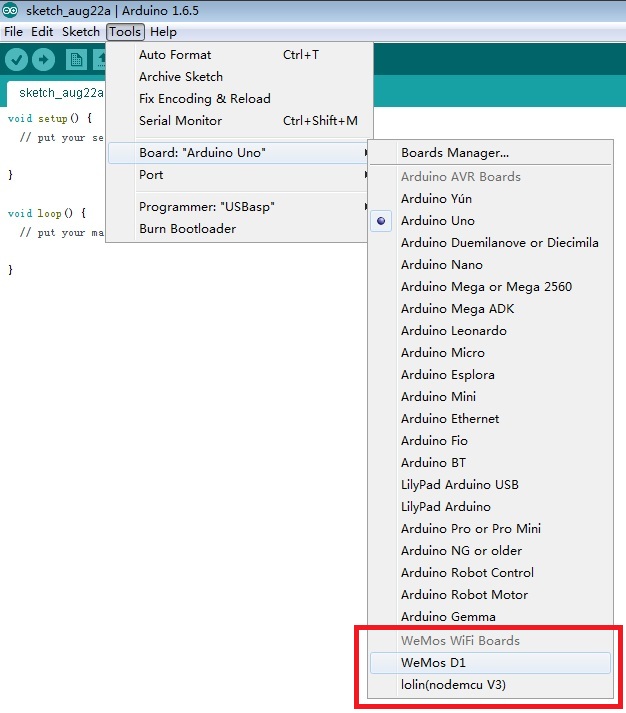Click the void loop() code line
The width and height of the screenshot is (626, 713).
tap(47, 213)
